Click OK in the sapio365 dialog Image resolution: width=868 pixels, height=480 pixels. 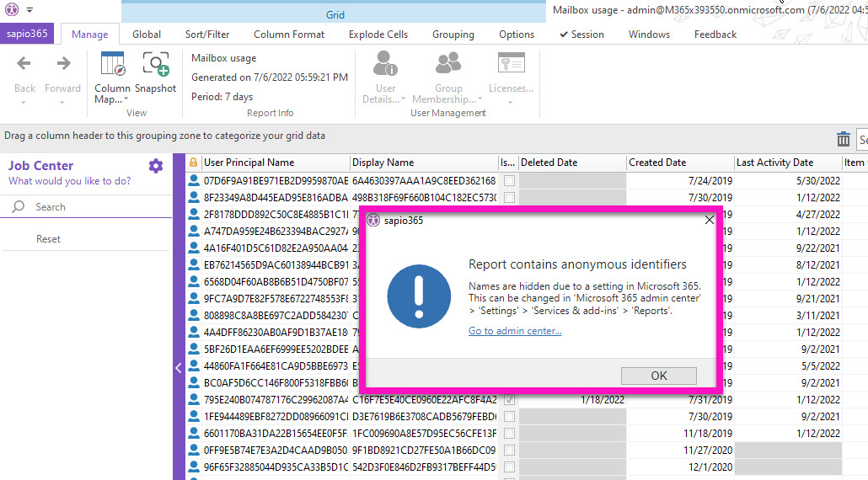(x=659, y=376)
